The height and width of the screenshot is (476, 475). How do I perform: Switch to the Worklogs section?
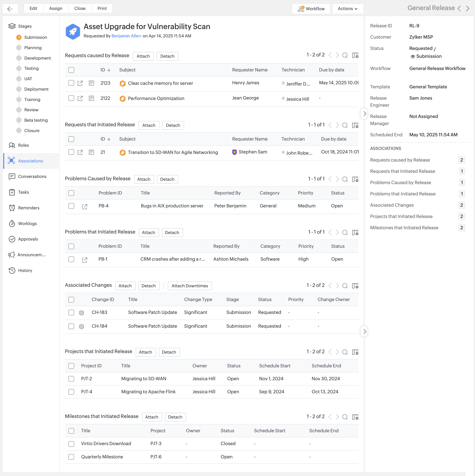(x=27, y=223)
